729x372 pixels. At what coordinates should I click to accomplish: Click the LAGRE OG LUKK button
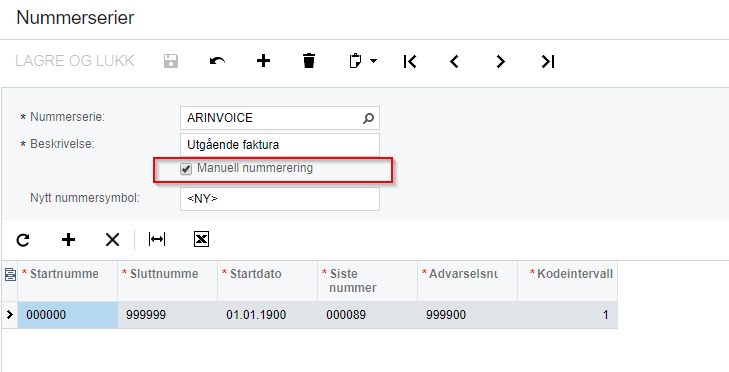click(x=75, y=61)
